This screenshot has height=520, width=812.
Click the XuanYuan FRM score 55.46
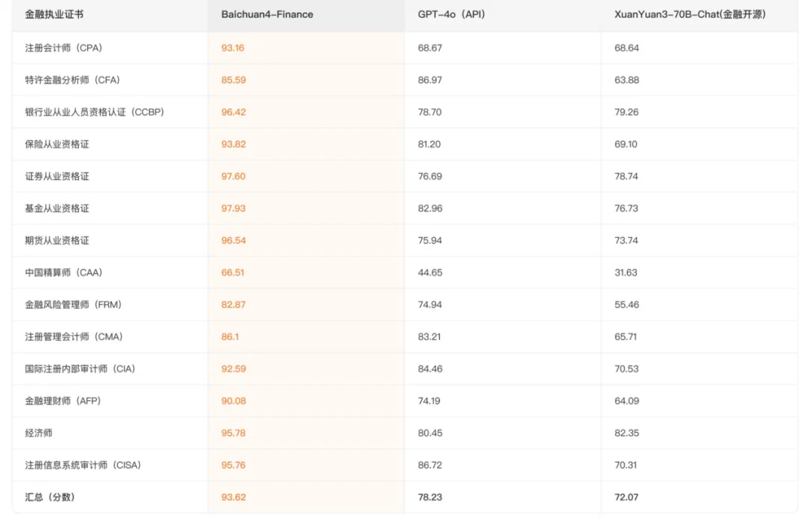coord(626,305)
